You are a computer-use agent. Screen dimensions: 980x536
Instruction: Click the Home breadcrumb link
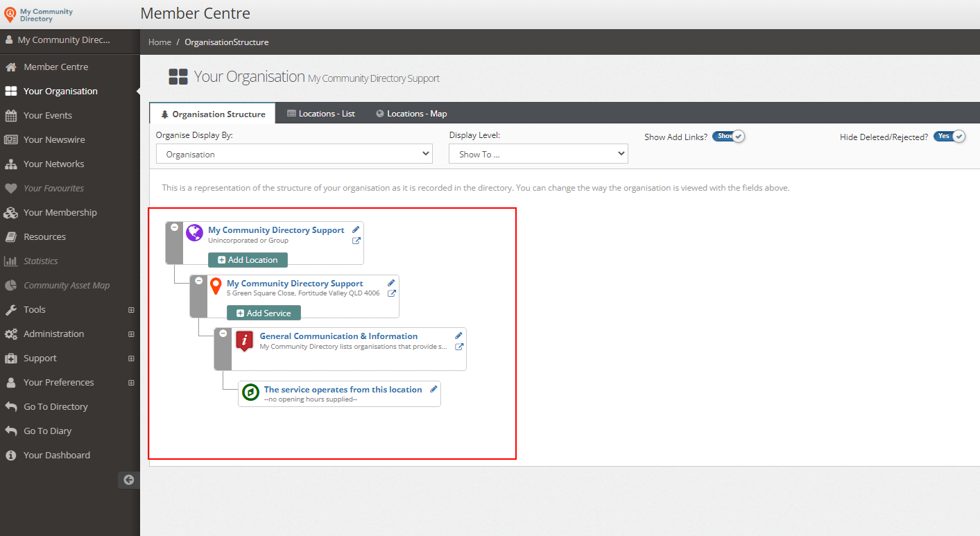(160, 42)
